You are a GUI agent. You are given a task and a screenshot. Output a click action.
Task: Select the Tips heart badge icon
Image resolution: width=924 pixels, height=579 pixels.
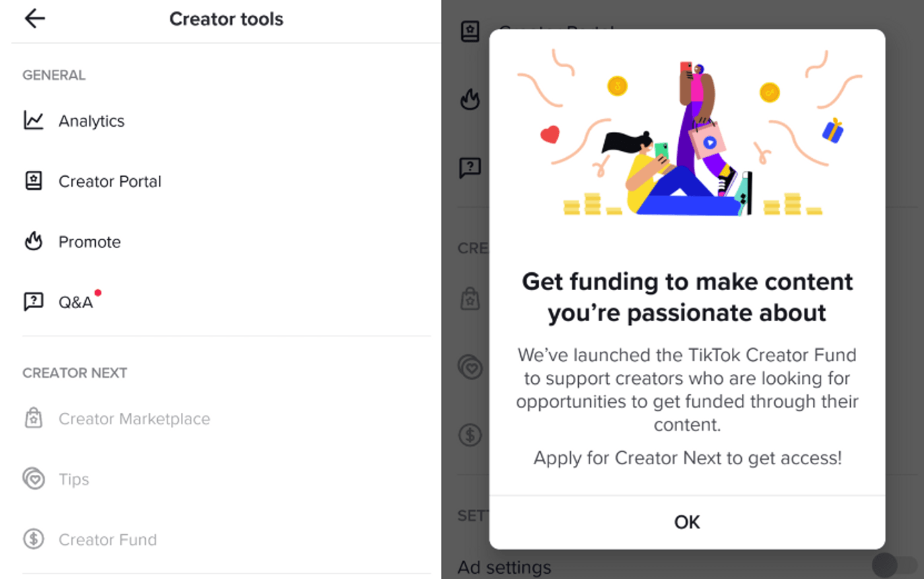34,479
